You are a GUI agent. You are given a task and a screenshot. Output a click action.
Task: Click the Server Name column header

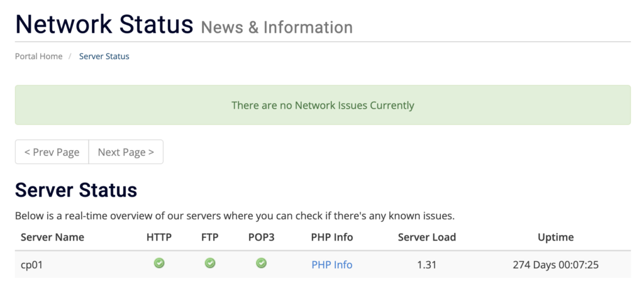52,237
